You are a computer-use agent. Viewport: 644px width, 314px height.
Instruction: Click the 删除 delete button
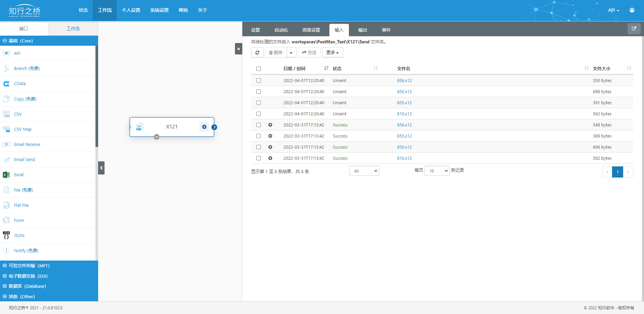276,52
